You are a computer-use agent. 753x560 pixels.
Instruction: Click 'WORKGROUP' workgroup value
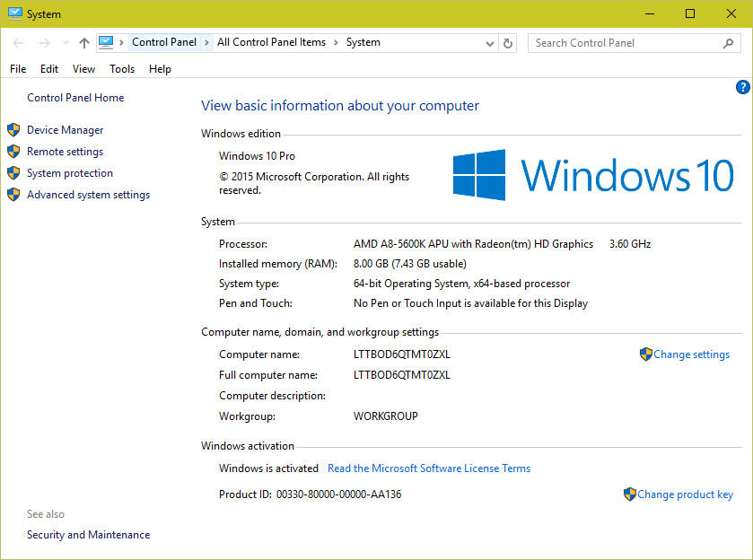[x=386, y=416]
